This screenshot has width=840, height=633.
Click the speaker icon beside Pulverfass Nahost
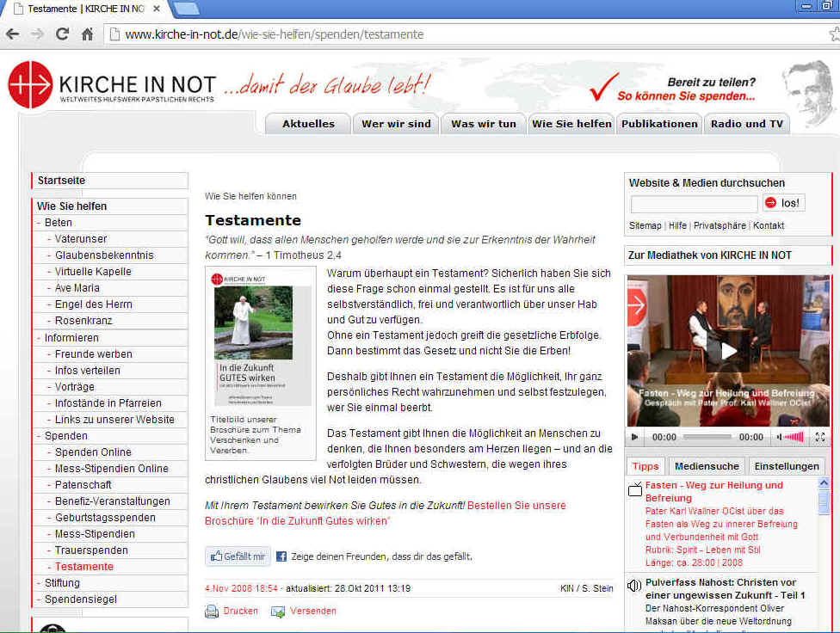click(x=634, y=586)
